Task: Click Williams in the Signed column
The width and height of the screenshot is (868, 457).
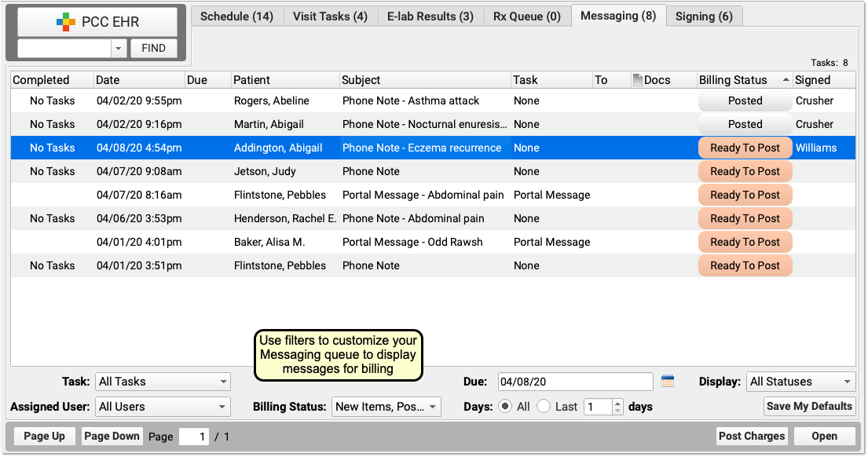Action: click(816, 148)
